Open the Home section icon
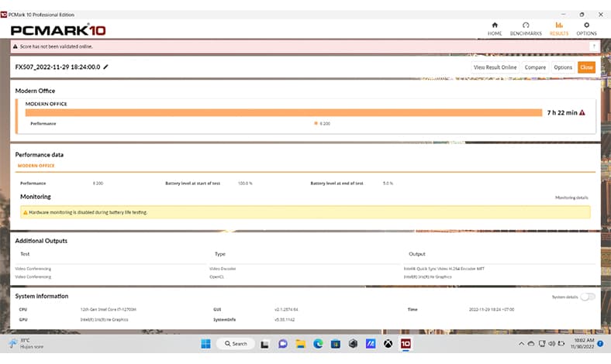This screenshot has width=611, height=364. (495, 26)
